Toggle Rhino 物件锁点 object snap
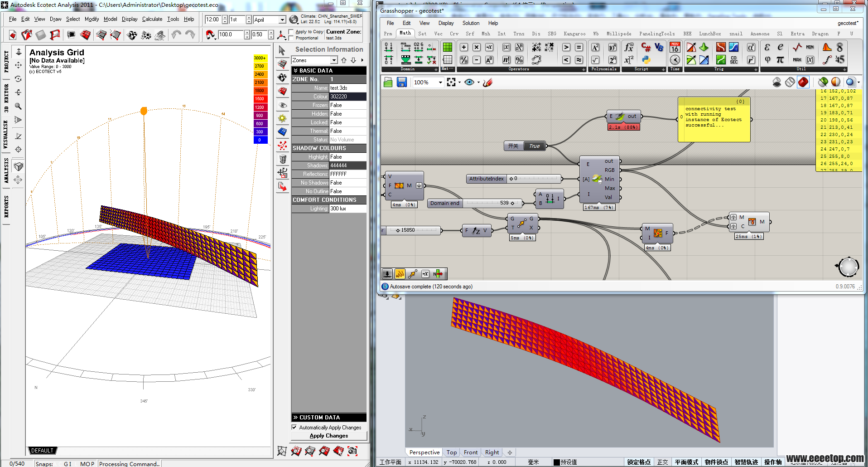868x467 pixels. coord(717,462)
